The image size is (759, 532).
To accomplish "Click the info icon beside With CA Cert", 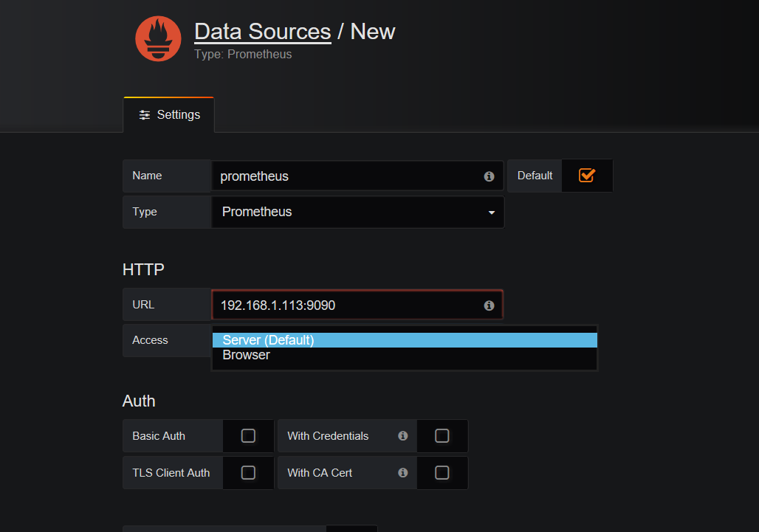I will tap(402, 472).
